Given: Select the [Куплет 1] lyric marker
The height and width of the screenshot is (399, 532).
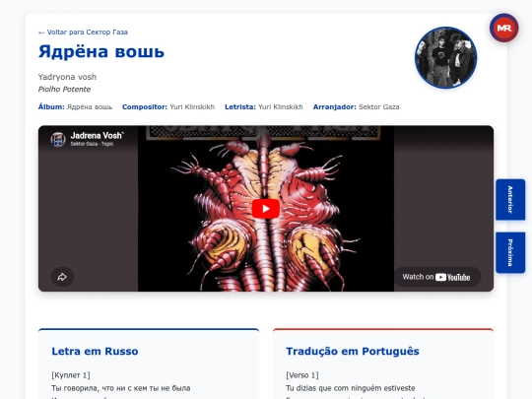Looking at the screenshot, I should pos(71,375).
